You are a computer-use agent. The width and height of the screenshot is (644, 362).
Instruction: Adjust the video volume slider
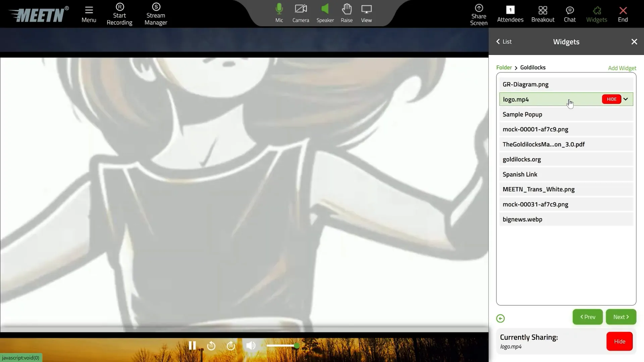click(282, 346)
